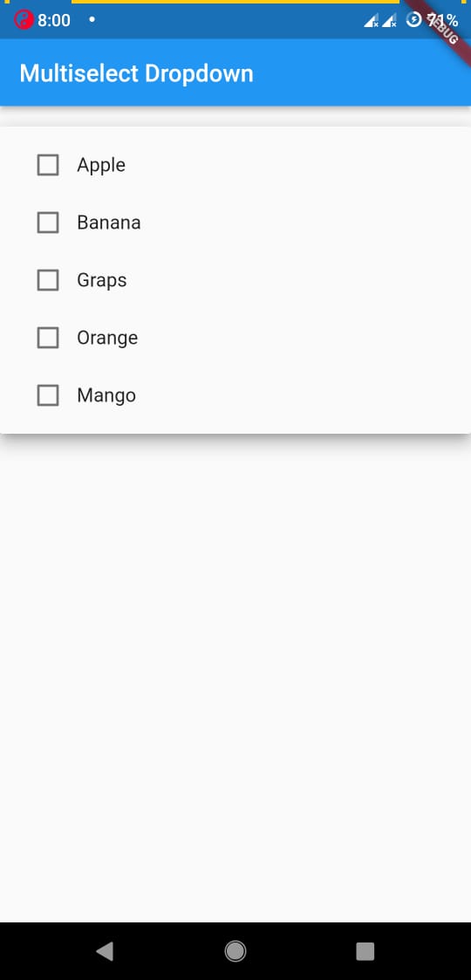Choose the Mango option label

106,395
